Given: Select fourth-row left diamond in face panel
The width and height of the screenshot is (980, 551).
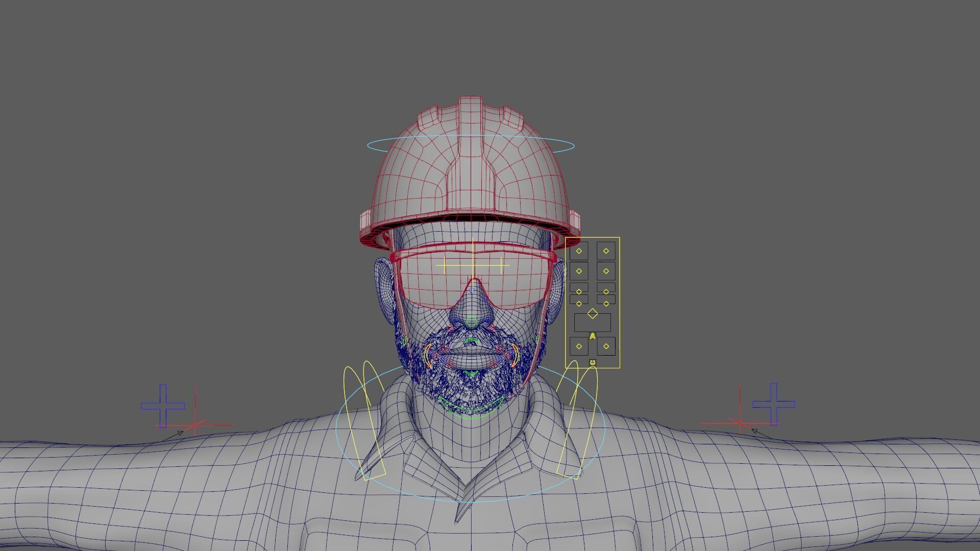Looking at the screenshot, I should point(579,304).
